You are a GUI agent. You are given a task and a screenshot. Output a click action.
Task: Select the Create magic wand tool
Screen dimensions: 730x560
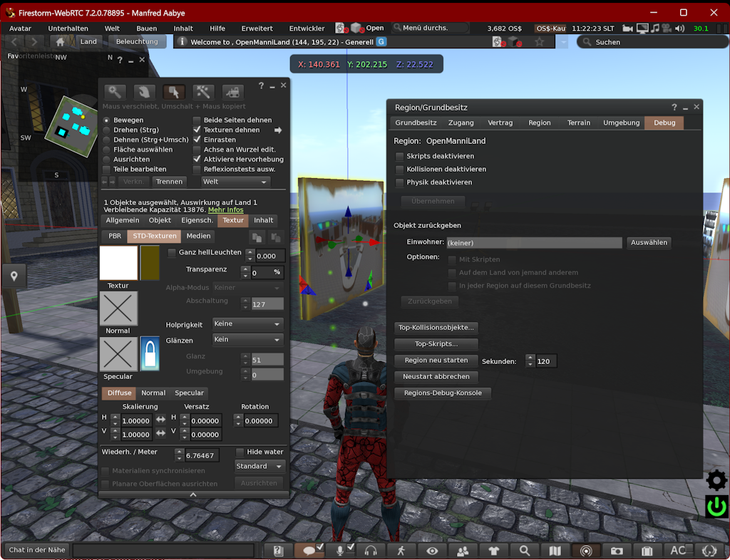pyautogui.click(x=203, y=92)
